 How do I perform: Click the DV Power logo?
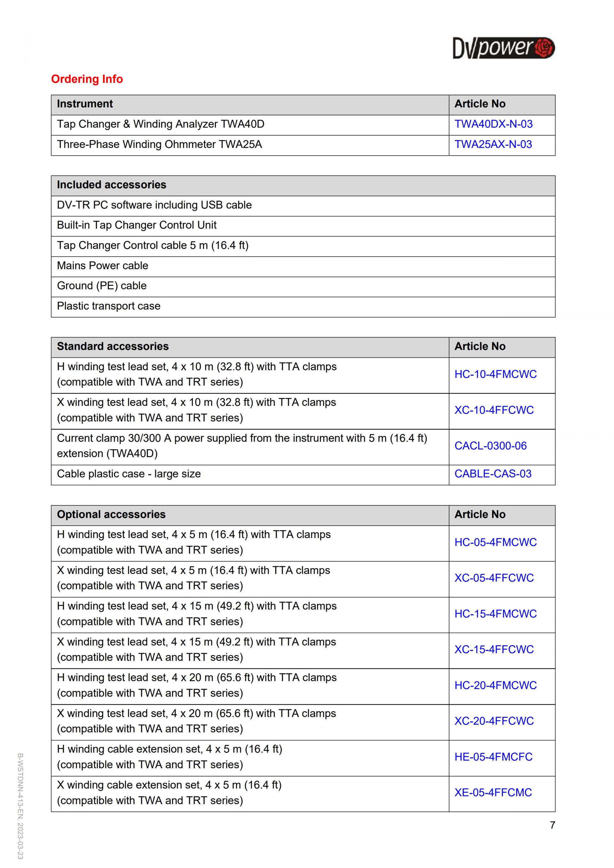[x=504, y=48]
